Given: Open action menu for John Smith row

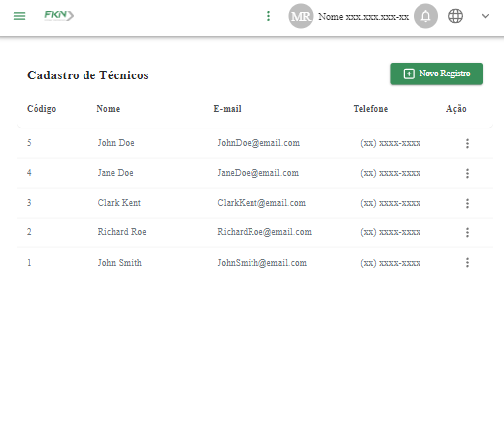Looking at the screenshot, I should click(467, 263).
